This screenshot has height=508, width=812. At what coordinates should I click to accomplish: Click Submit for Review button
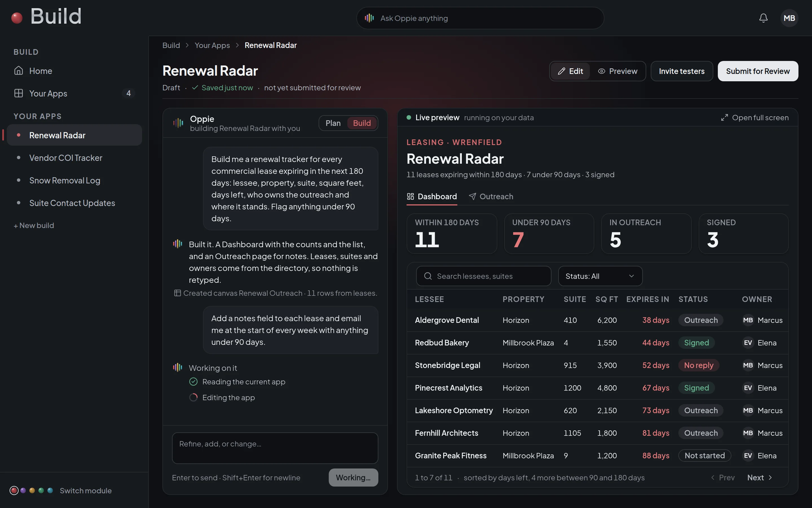(x=758, y=71)
